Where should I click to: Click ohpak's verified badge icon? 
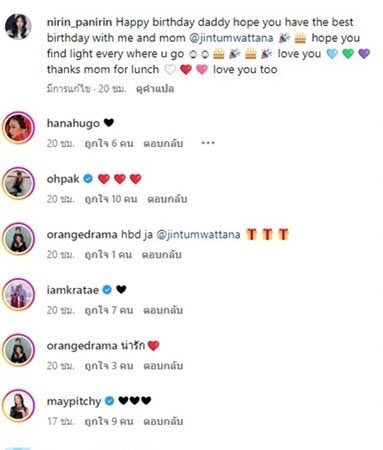coord(88,179)
